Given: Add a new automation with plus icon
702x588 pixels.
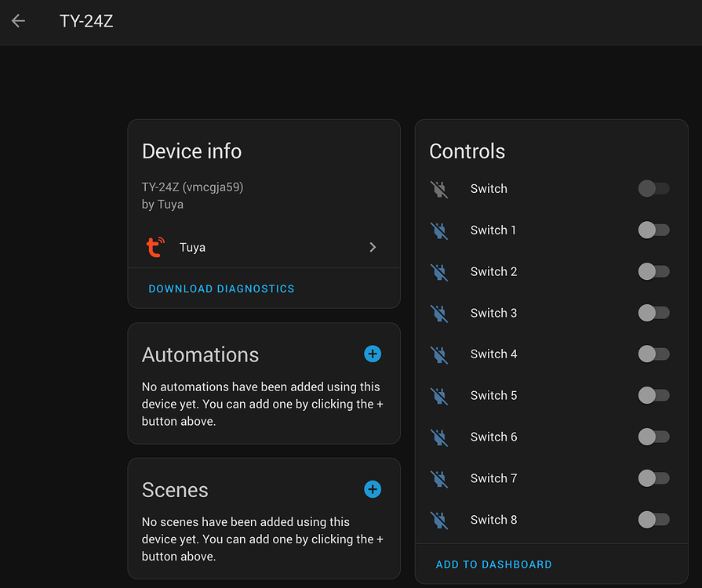Looking at the screenshot, I should pyautogui.click(x=373, y=354).
